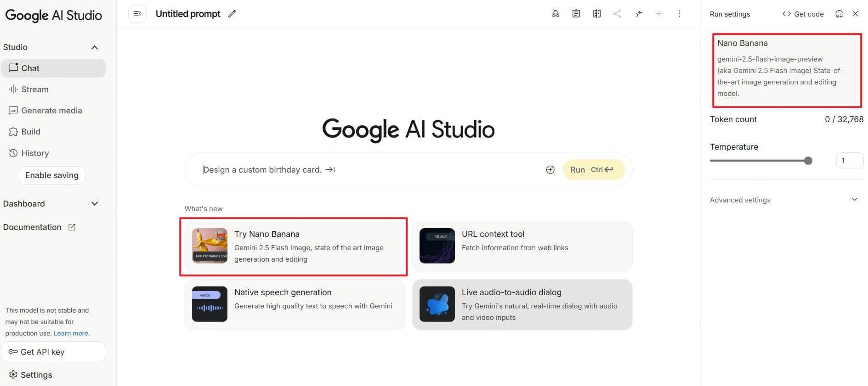Close the Run settings panel
868x386 pixels.
click(x=855, y=14)
